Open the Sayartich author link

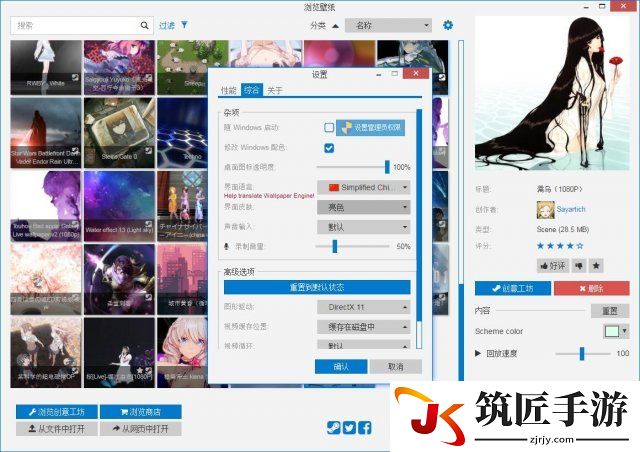[571, 209]
